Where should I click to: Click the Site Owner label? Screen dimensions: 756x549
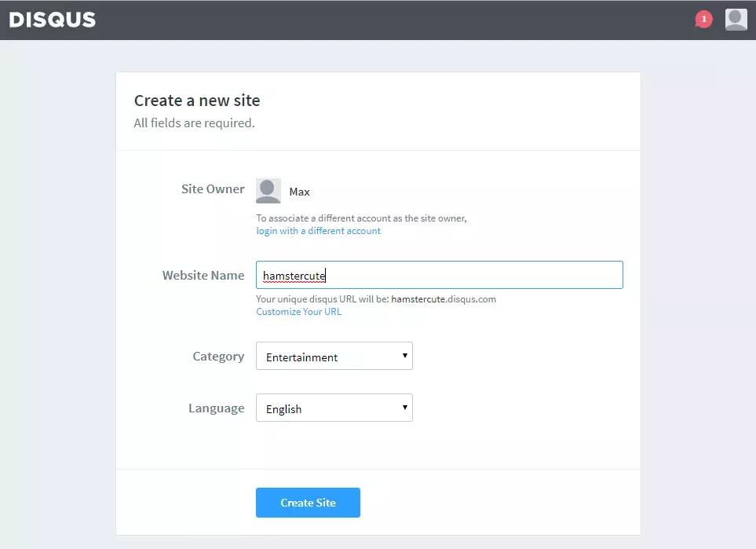tap(212, 189)
